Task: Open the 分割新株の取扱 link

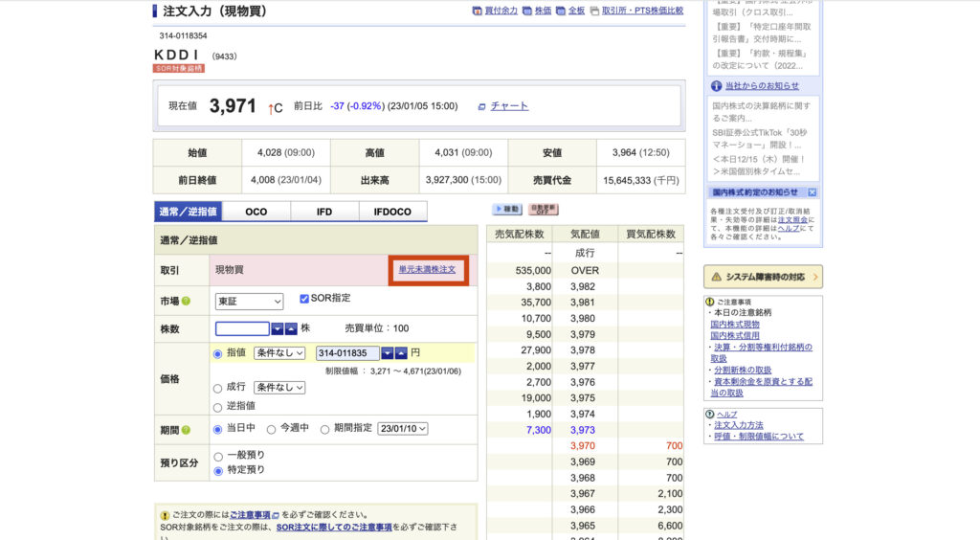Action: (743, 370)
